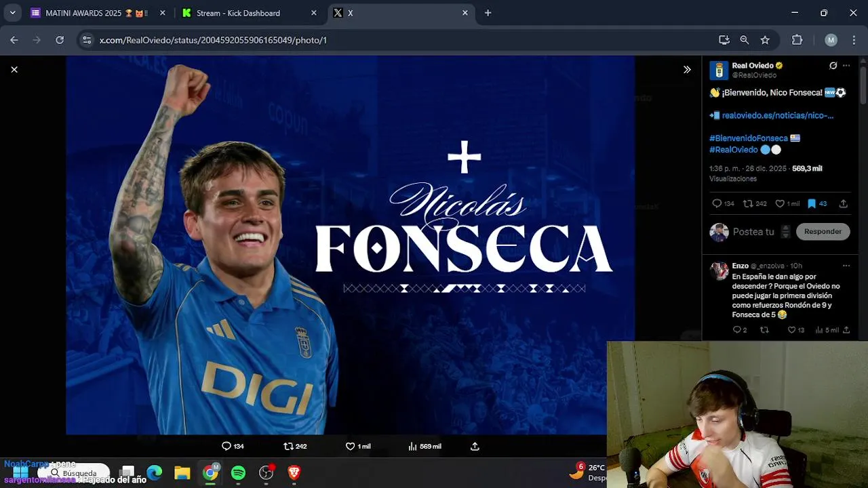Click the Grok icon on the tweet
This screenshot has height=488, width=868.
point(833,66)
